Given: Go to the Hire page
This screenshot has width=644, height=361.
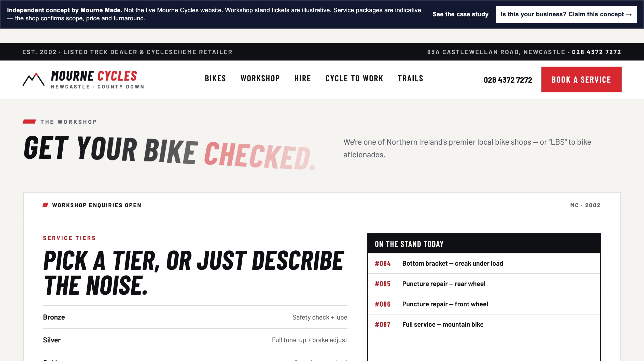Looking at the screenshot, I should coord(303,79).
